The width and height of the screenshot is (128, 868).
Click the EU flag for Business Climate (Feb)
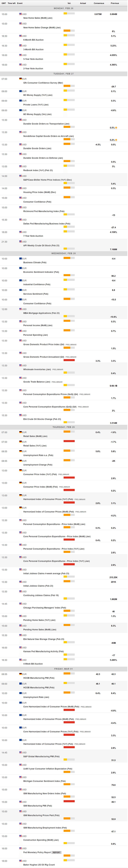20,259
